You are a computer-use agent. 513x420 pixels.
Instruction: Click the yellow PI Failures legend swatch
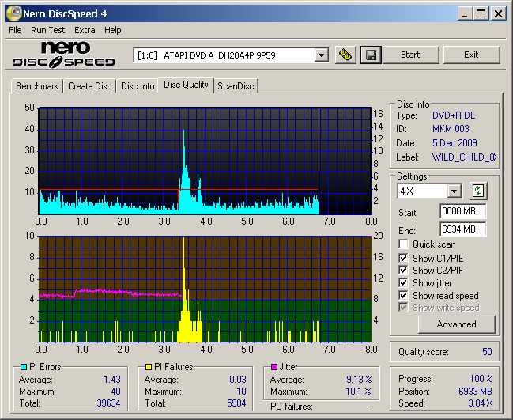point(148,367)
